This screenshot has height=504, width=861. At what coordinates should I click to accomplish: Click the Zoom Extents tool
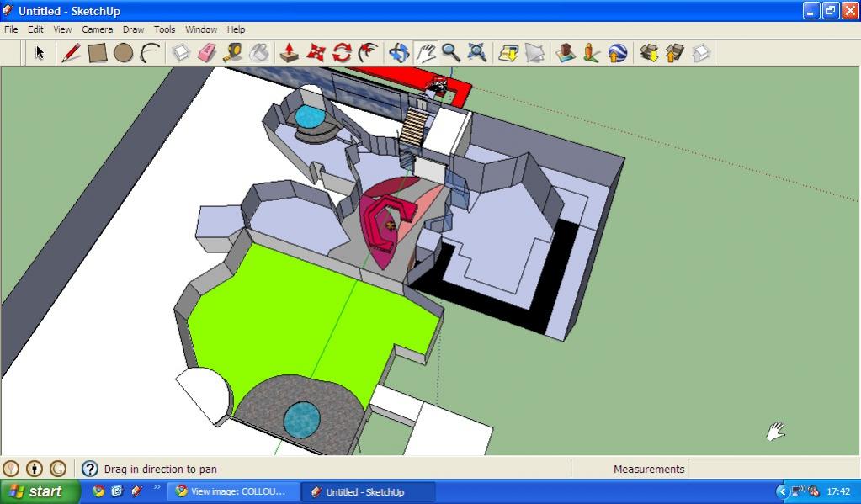(477, 53)
